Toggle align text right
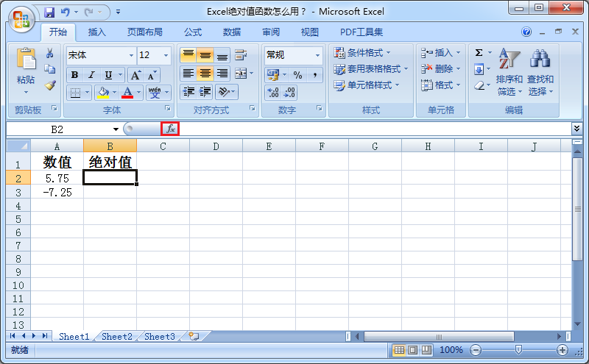 [222, 74]
